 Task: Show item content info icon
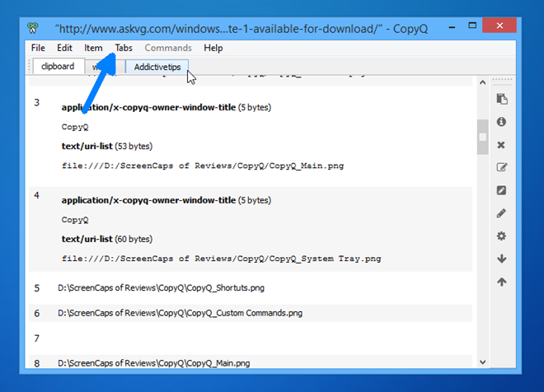click(501, 122)
